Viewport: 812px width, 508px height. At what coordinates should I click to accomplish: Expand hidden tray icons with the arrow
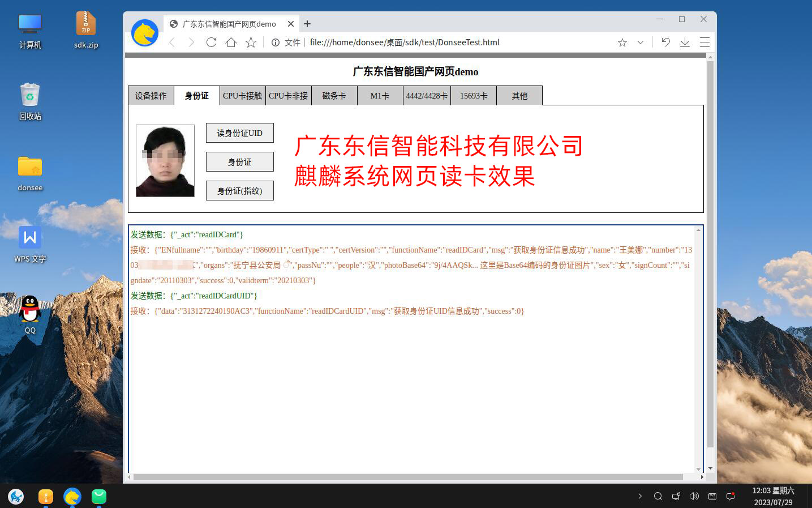(x=641, y=496)
